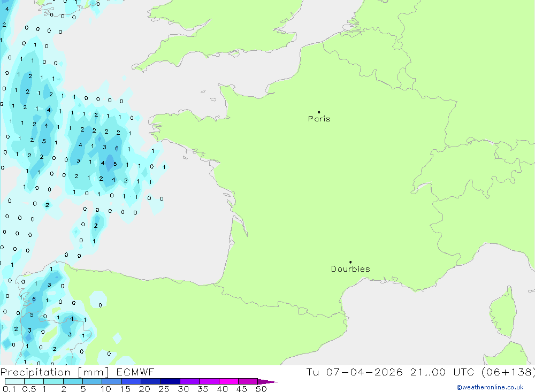Click the '45' legend scale value

click(242, 389)
